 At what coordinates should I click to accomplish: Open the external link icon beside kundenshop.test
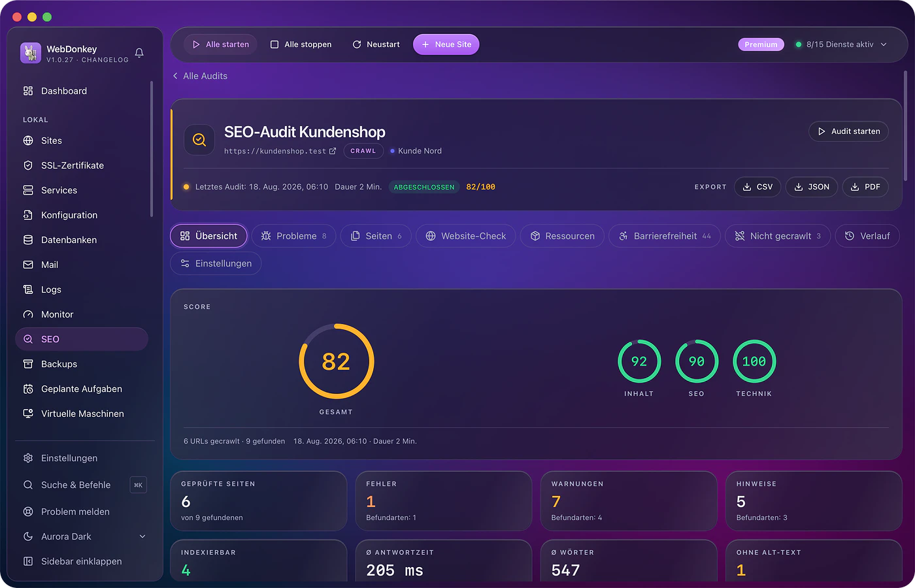[333, 151]
